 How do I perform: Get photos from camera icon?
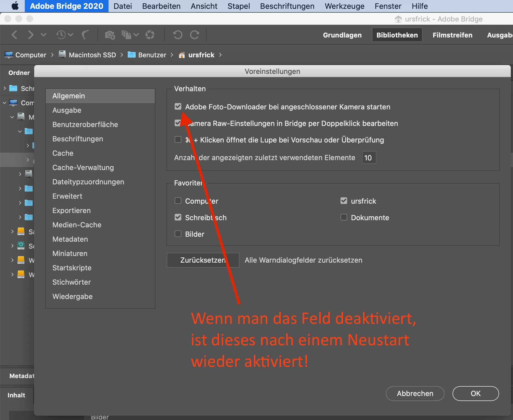click(x=110, y=35)
